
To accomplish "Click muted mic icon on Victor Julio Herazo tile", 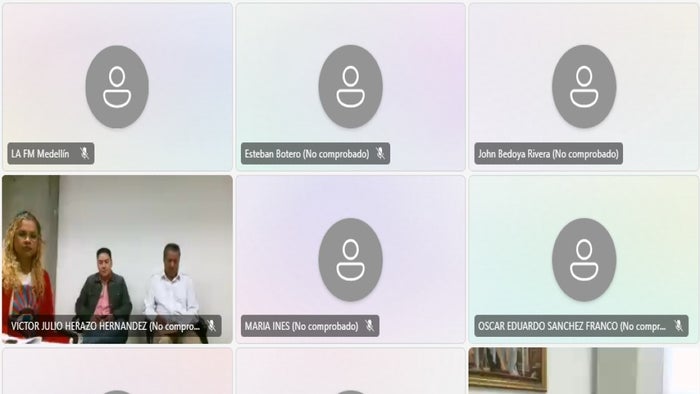I will point(211,326).
